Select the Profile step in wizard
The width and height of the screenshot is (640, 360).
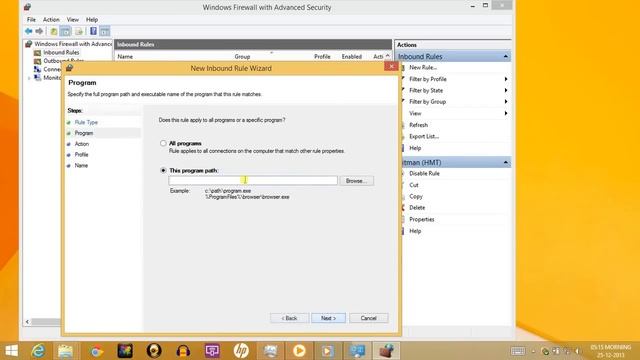pos(82,154)
